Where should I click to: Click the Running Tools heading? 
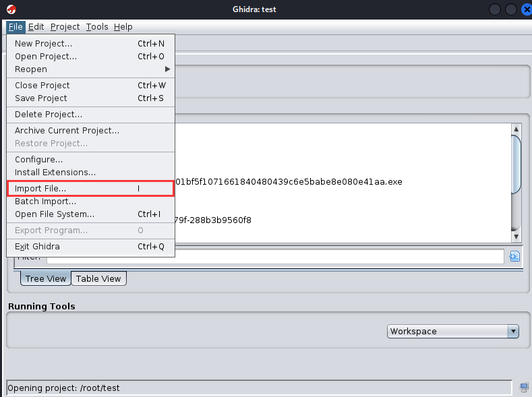click(x=41, y=306)
